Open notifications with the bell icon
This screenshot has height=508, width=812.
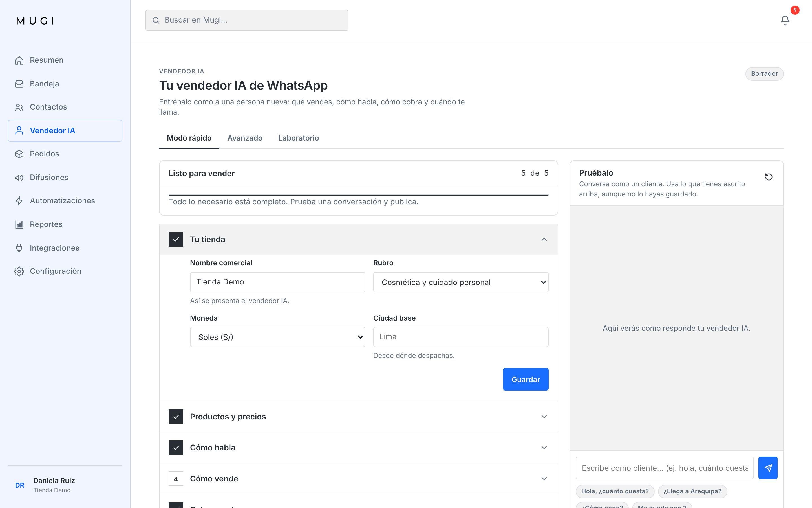(x=785, y=21)
